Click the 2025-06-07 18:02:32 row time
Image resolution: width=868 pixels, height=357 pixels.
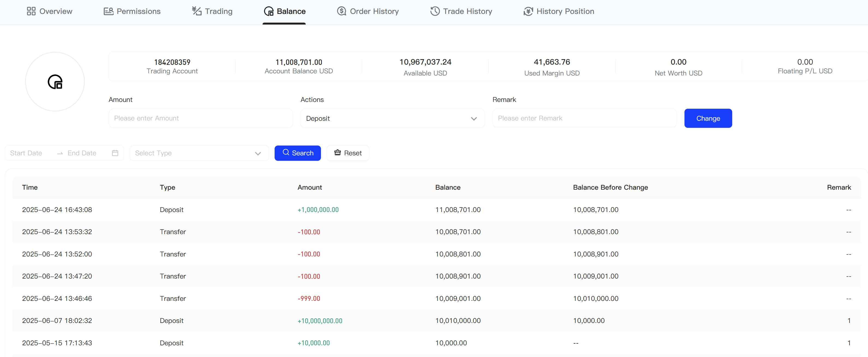pyautogui.click(x=57, y=321)
